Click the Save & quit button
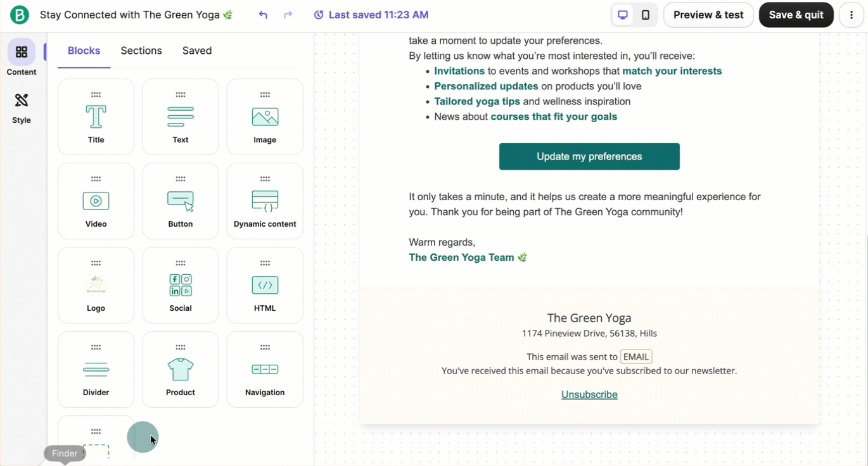The width and height of the screenshot is (868, 466). coord(796,15)
